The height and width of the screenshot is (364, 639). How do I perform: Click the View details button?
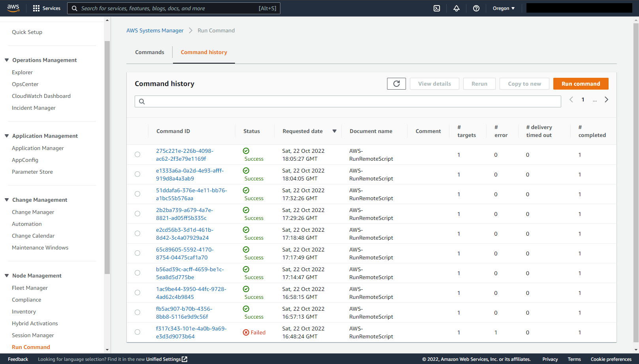[x=434, y=84]
